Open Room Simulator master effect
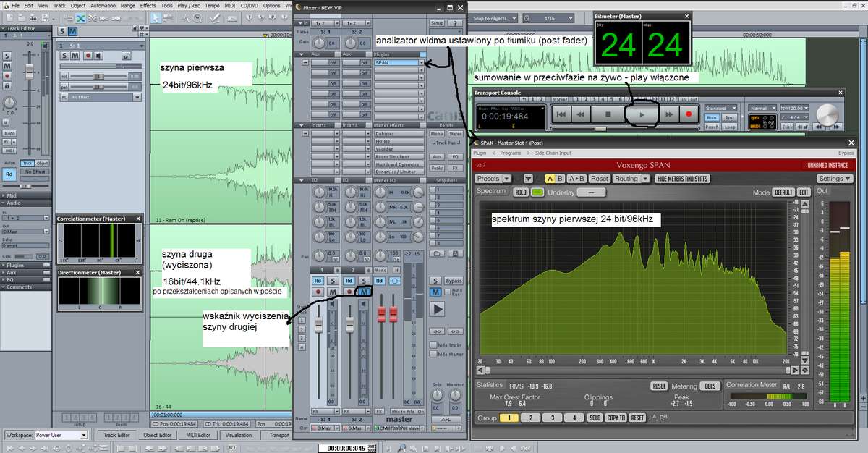Viewport: 868px width, 453px height. pos(399,156)
